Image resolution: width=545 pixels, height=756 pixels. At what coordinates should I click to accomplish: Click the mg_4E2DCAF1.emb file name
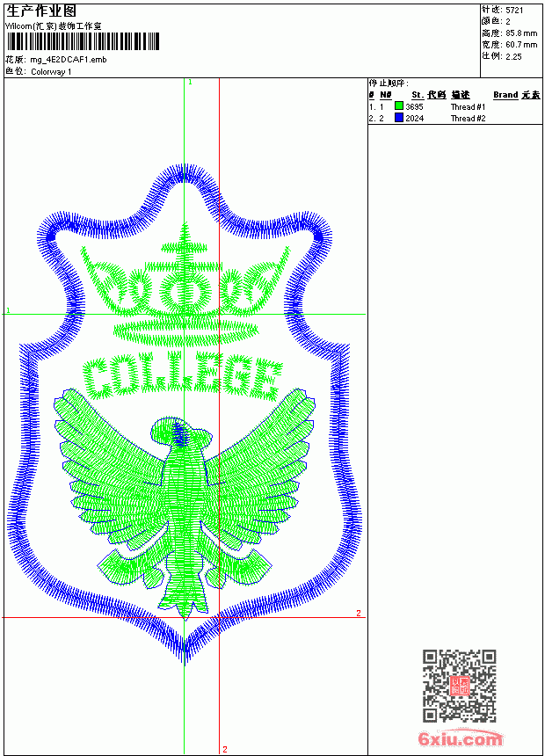[69, 60]
